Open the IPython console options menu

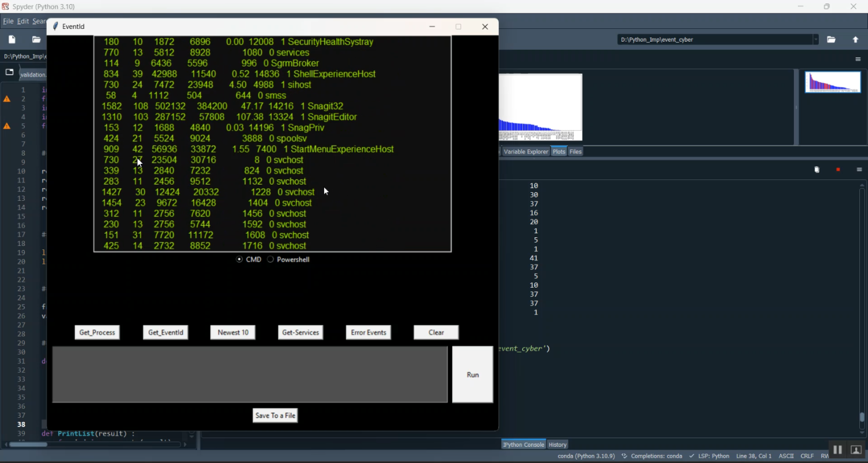tap(859, 170)
